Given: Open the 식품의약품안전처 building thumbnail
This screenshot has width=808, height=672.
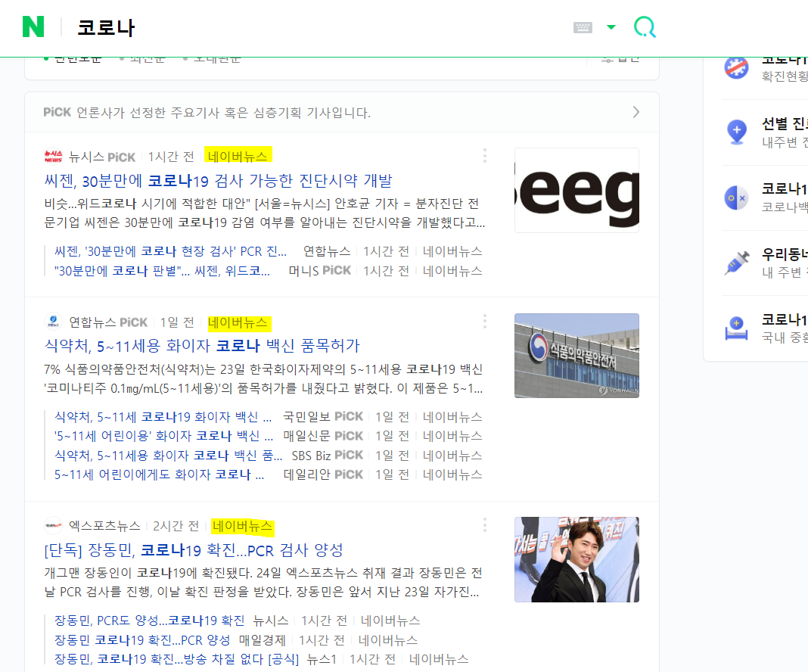Looking at the screenshot, I should pos(576,356).
